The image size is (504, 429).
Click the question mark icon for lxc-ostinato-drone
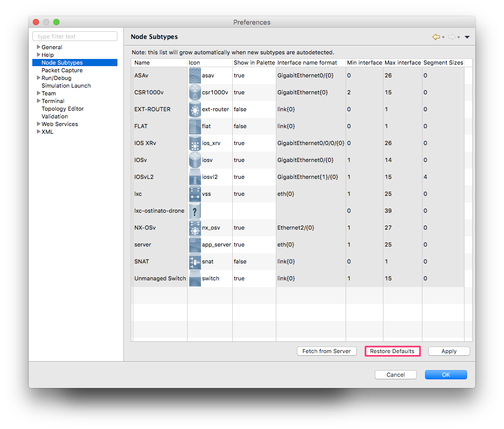[195, 211]
